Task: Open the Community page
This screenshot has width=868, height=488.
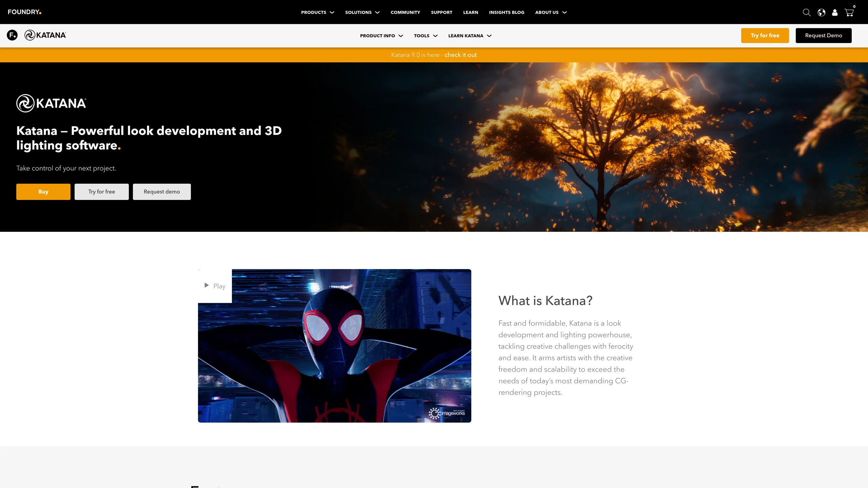Action: (405, 12)
